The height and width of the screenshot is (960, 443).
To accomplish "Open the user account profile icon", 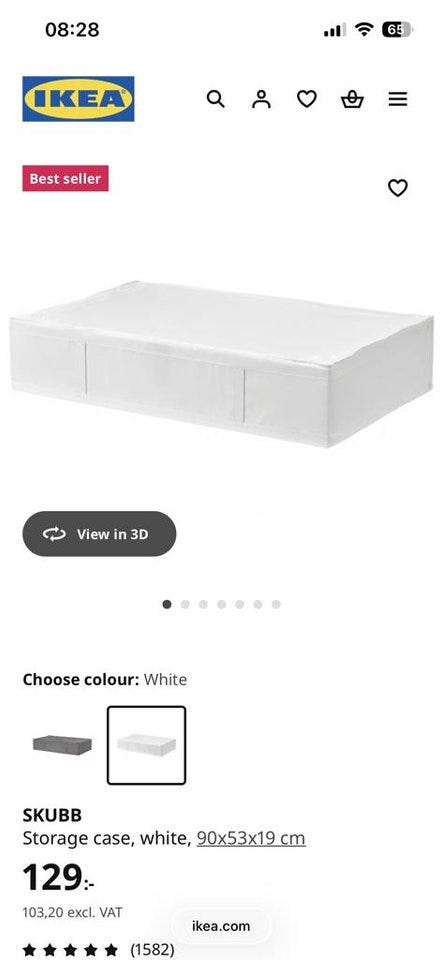I will pos(261,99).
